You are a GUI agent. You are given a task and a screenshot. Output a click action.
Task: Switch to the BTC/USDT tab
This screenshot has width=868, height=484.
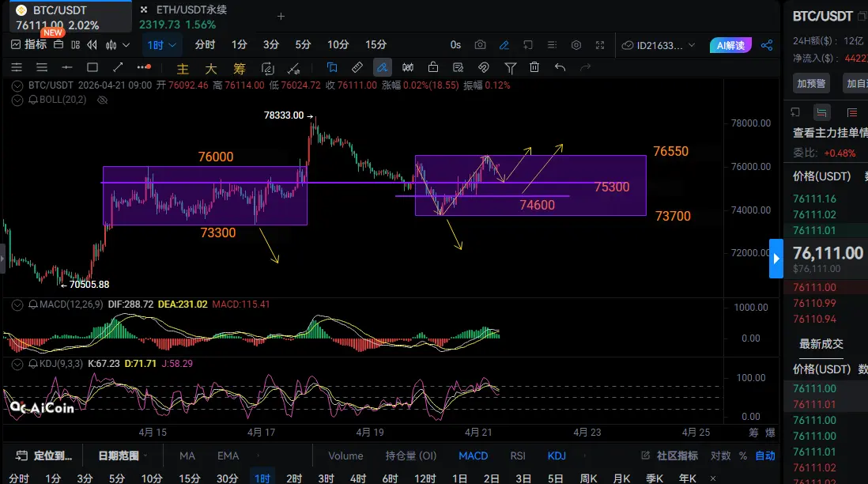coord(71,17)
